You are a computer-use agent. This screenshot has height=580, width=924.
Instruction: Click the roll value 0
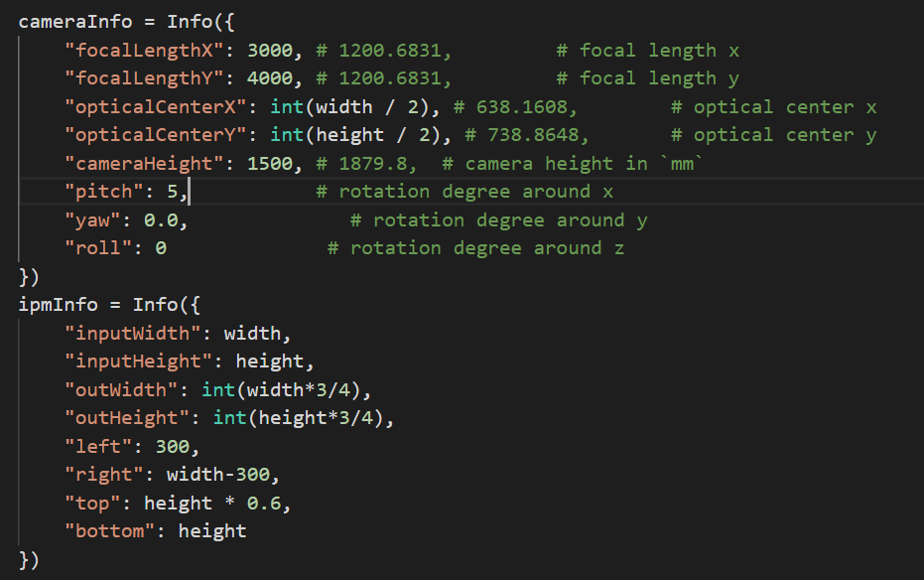[x=161, y=248]
